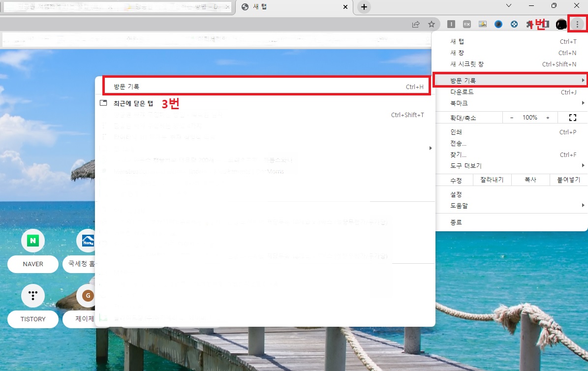Click the share icon in the address bar

pos(416,24)
